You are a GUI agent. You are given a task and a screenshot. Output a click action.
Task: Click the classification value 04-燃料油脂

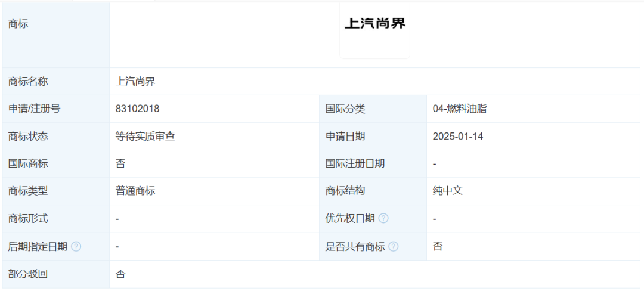click(460, 109)
